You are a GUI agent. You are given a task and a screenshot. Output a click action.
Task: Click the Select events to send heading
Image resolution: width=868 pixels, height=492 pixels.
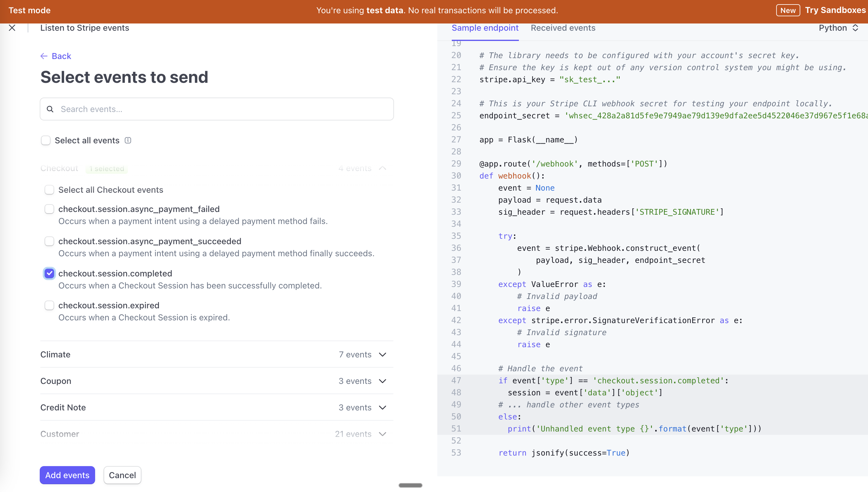(x=124, y=77)
